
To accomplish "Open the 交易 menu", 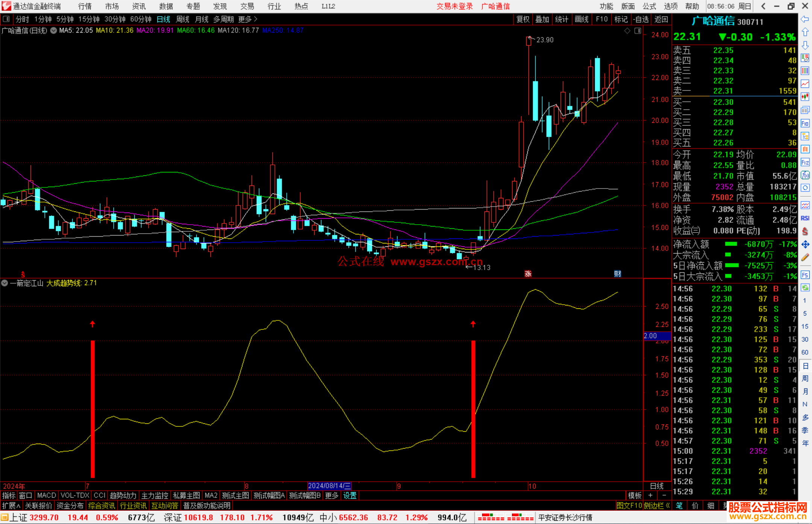I will [247, 6].
